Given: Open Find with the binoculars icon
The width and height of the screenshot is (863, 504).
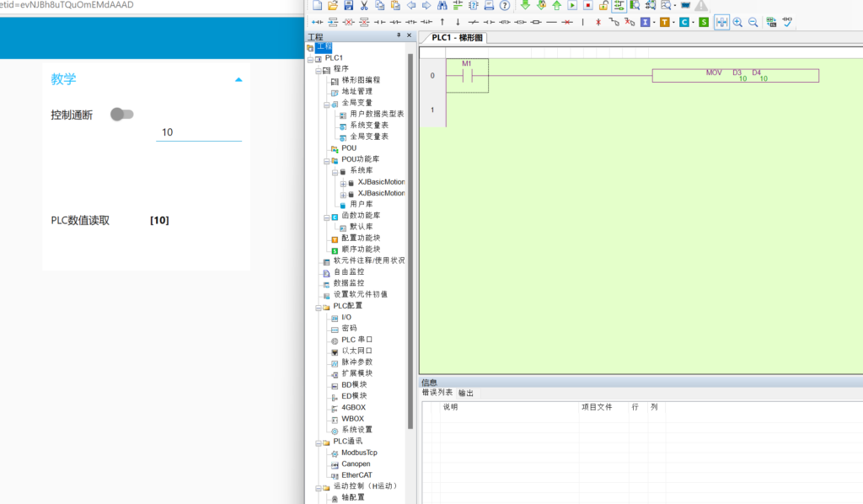Looking at the screenshot, I should pos(442,5).
